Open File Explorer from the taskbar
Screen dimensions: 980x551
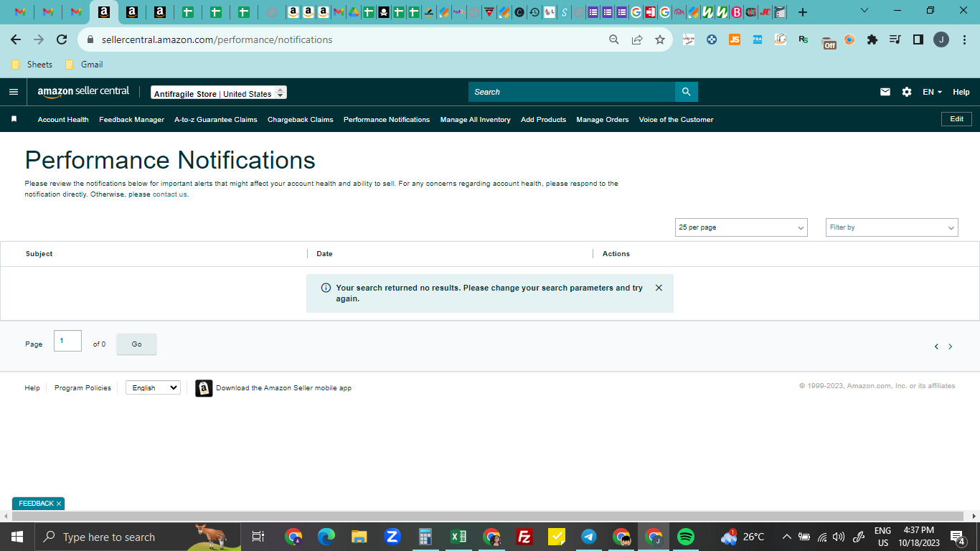click(x=359, y=537)
